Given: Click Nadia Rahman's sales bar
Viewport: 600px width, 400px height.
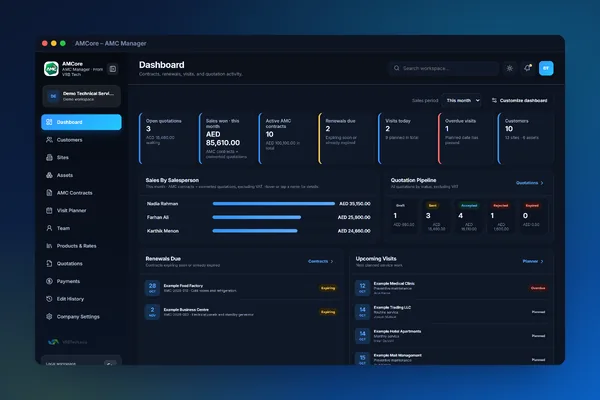Looking at the screenshot, I should (x=274, y=204).
